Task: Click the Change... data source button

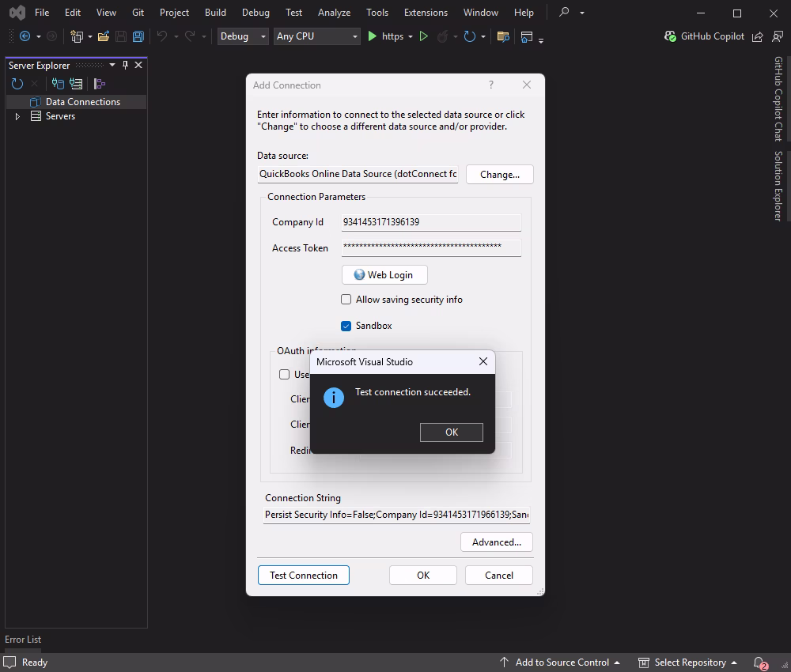Action: coord(499,175)
